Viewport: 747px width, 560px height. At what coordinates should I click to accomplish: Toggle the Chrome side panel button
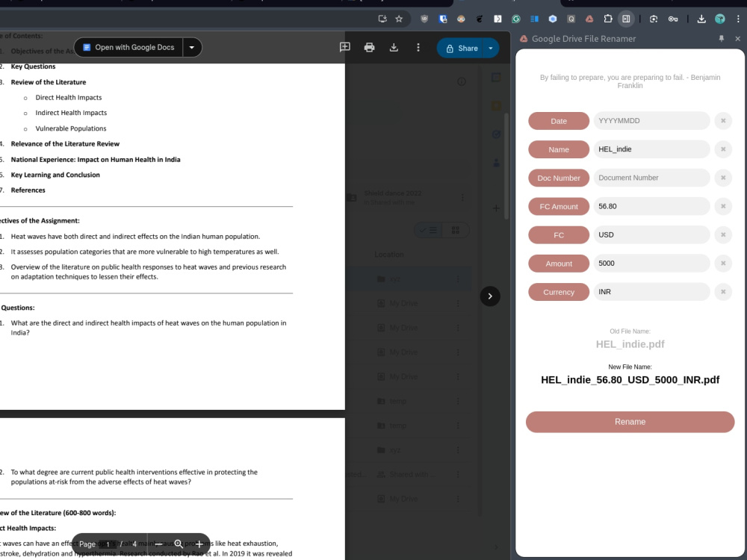point(626,19)
